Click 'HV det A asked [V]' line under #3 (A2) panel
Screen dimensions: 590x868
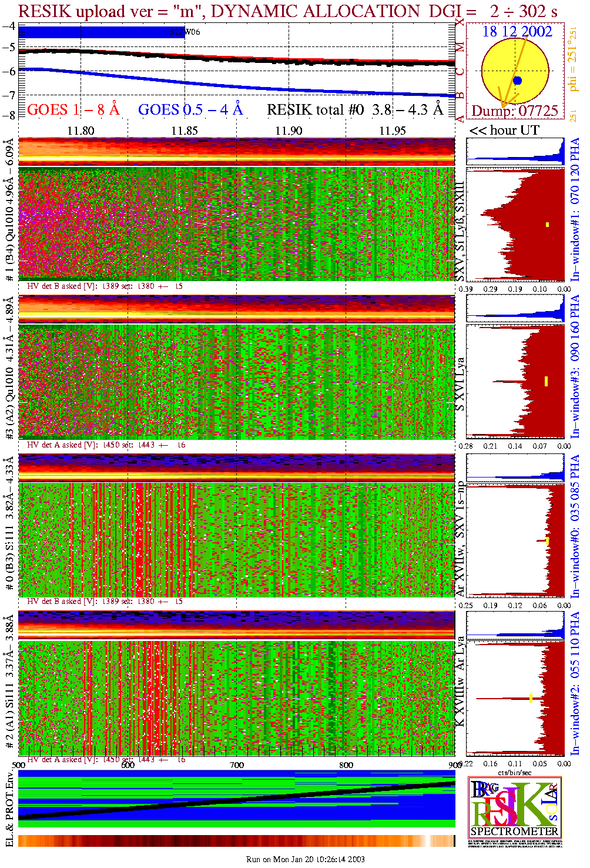[x=106, y=445]
